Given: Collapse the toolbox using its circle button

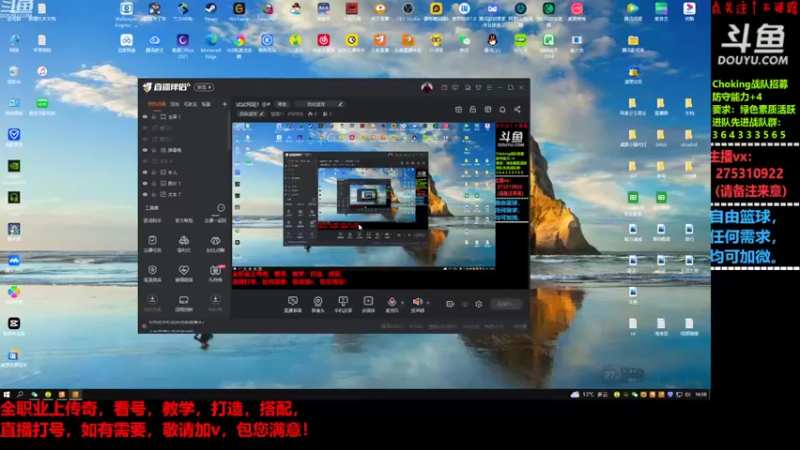Looking at the screenshot, I should pos(220,208).
